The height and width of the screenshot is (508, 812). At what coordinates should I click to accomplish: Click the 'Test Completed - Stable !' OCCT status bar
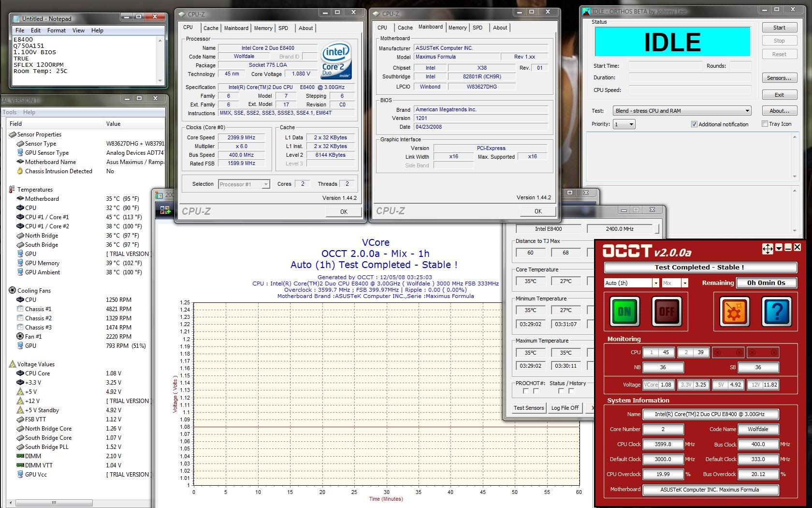tap(700, 267)
